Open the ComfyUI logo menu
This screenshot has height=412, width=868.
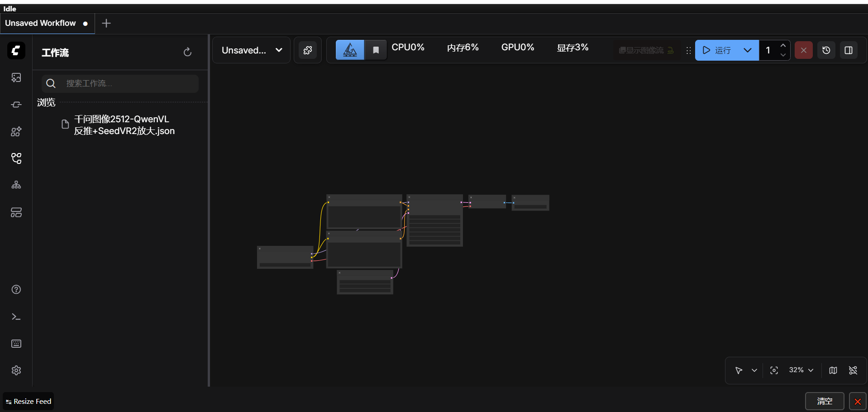tap(16, 50)
